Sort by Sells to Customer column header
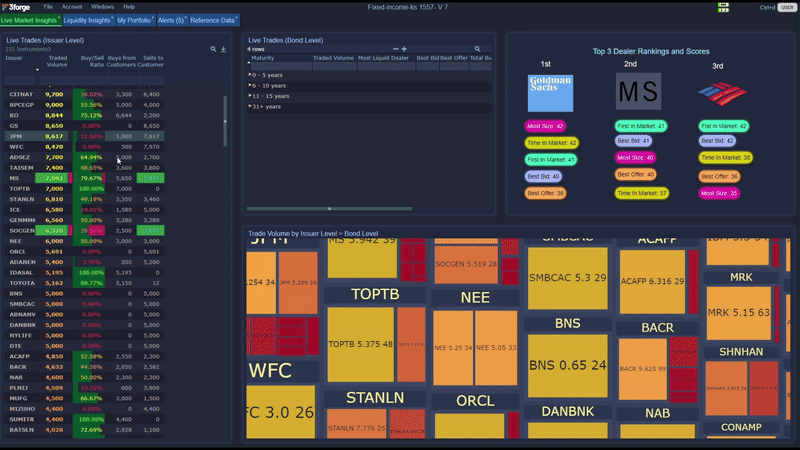 [x=151, y=61]
